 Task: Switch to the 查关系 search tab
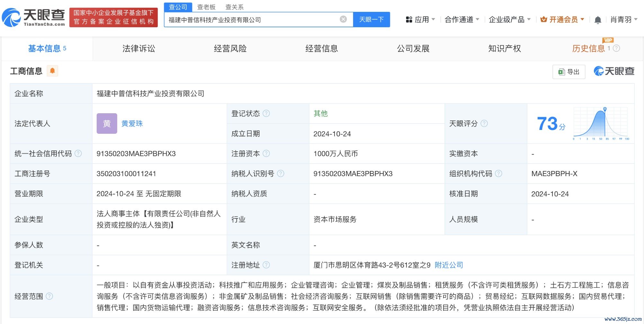click(x=234, y=7)
